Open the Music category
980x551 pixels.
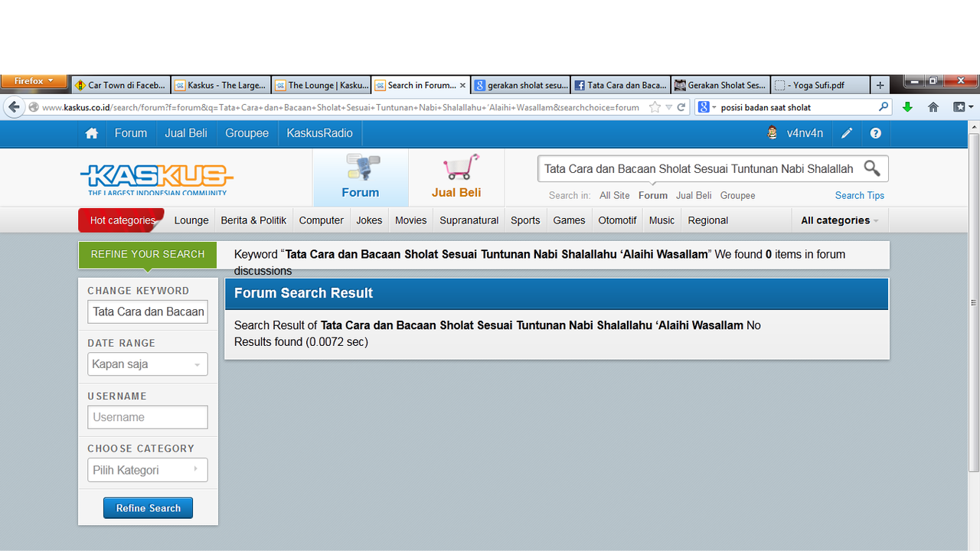coord(662,220)
